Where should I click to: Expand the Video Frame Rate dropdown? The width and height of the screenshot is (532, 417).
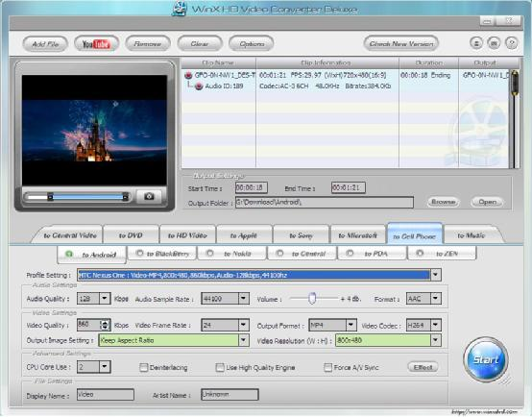click(244, 325)
